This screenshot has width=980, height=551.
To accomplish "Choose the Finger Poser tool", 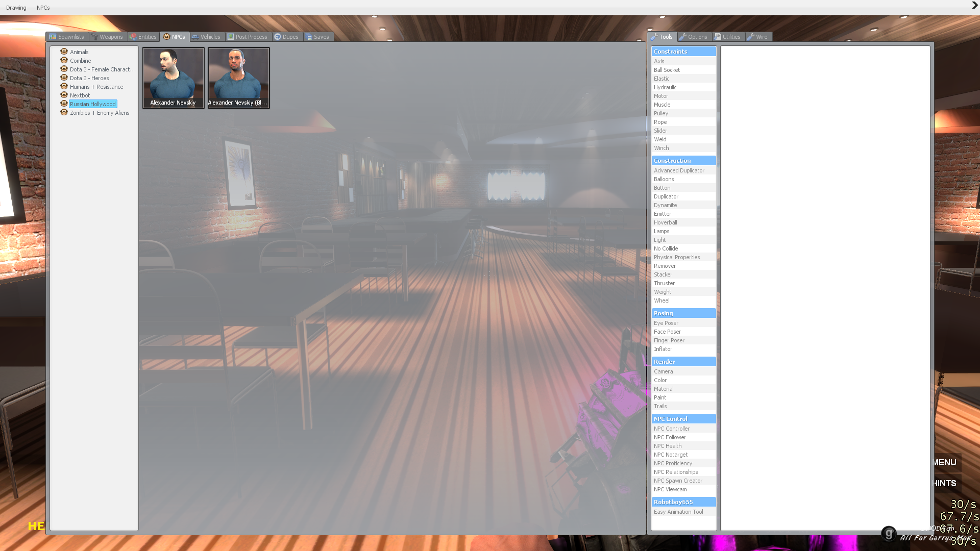I will click(x=683, y=340).
